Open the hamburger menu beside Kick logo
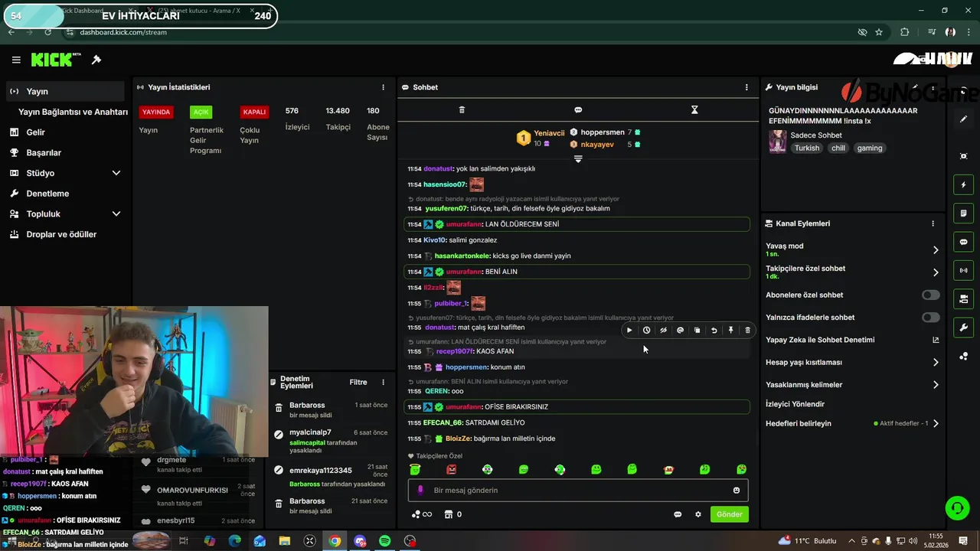The image size is (980, 551). pos(16,60)
